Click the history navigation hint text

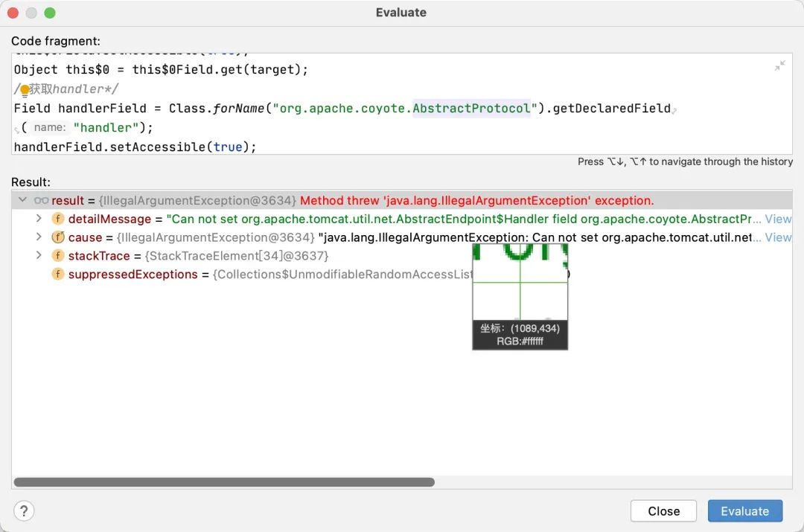(x=685, y=161)
